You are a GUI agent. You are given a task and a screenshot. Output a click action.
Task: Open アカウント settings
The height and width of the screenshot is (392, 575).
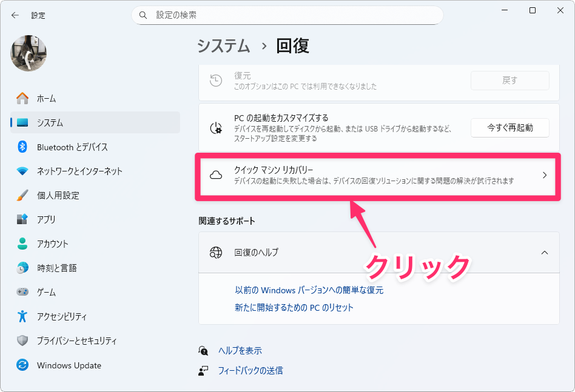(95, 244)
